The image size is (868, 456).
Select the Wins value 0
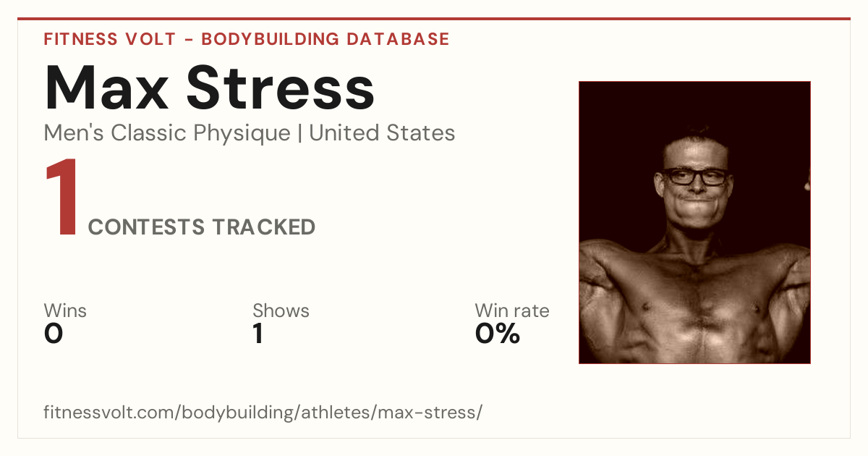coord(54,334)
